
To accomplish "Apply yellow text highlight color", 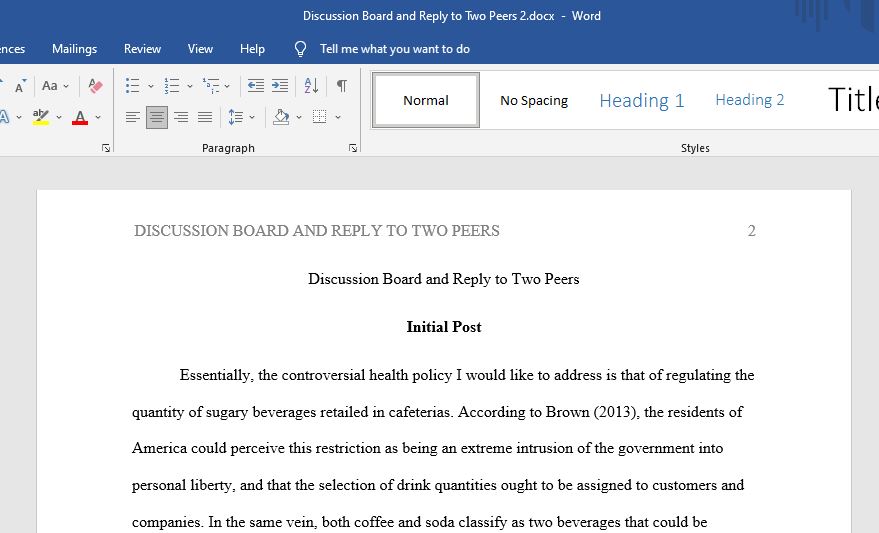I will [x=40, y=117].
